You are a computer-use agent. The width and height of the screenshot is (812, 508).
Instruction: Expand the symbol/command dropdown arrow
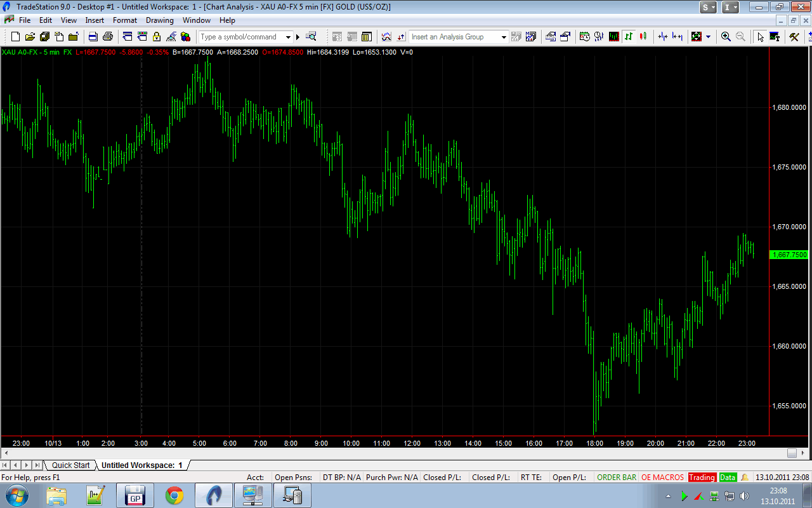point(289,37)
